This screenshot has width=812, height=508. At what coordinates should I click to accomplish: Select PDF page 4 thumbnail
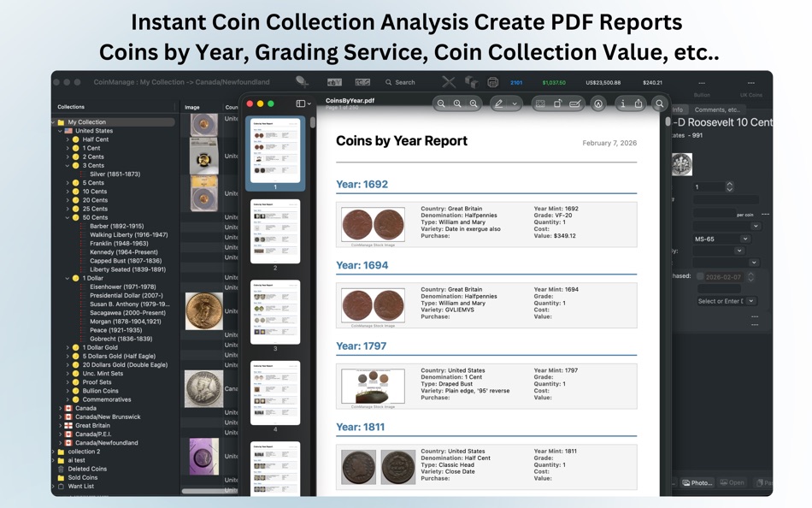tap(275, 393)
